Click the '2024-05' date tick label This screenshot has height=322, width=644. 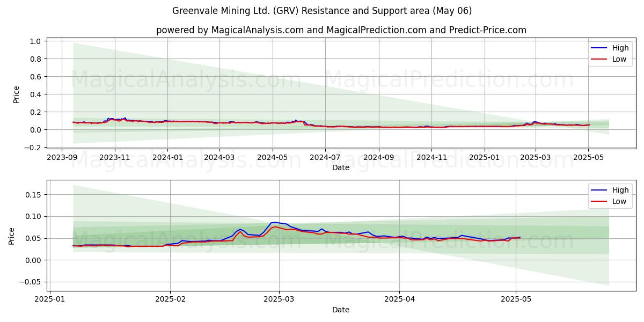click(273, 157)
